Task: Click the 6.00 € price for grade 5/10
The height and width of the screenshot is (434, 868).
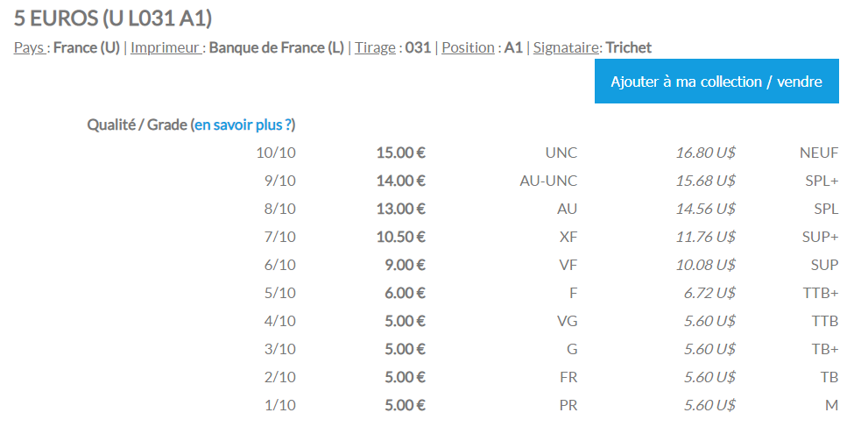Action: pyautogui.click(x=406, y=293)
